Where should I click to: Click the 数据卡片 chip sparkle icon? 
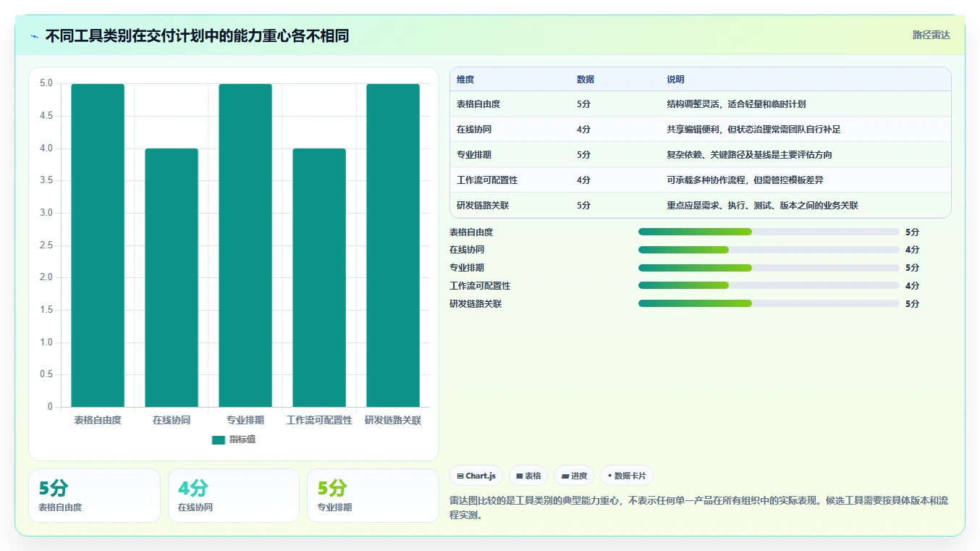point(610,476)
